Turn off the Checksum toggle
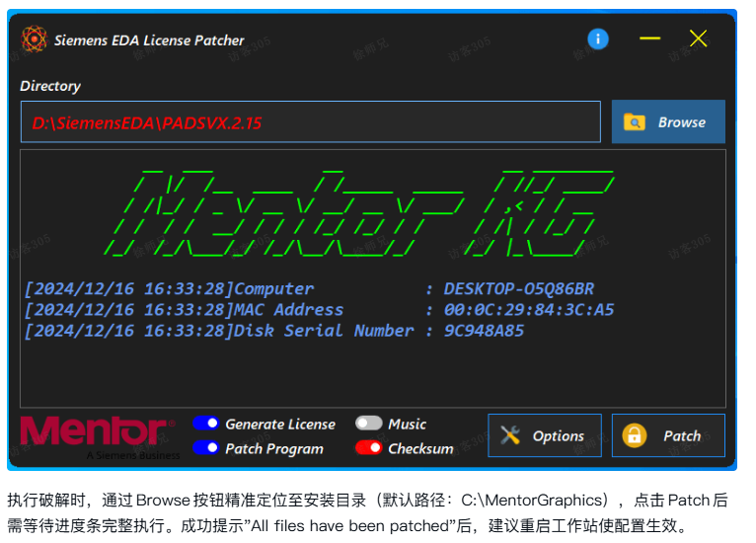Image resolution: width=756 pixels, height=543 pixels. pyautogui.click(x=369, y=448)
